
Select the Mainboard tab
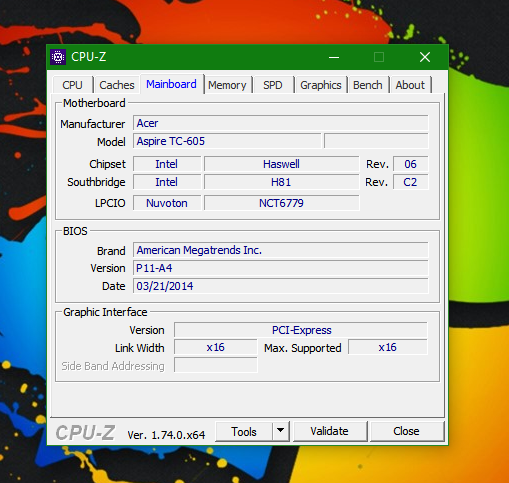pos(172,84)
